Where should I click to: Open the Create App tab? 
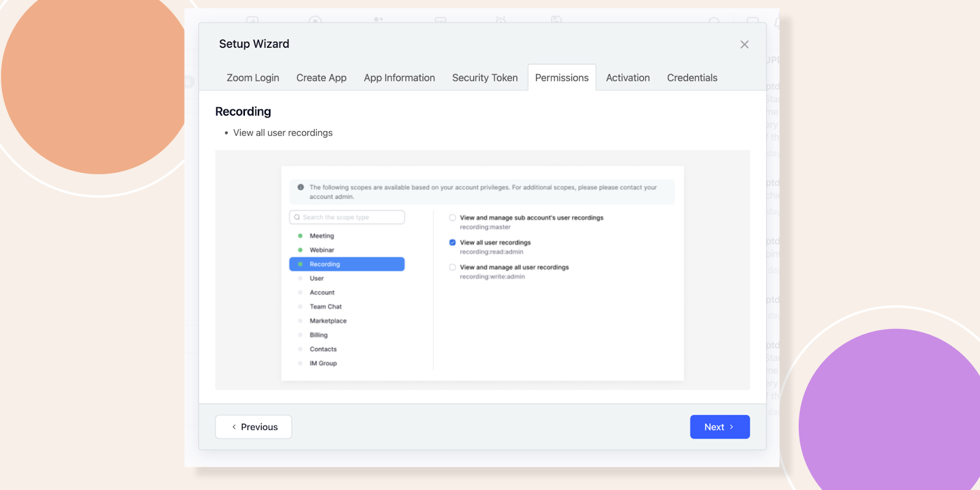point(322,78)
